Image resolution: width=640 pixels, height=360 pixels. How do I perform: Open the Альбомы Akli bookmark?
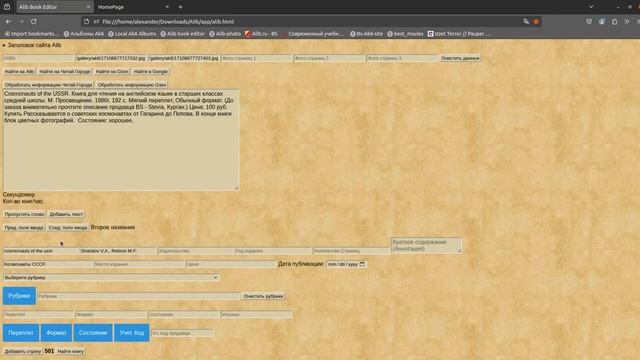click(x=84, y=34)
